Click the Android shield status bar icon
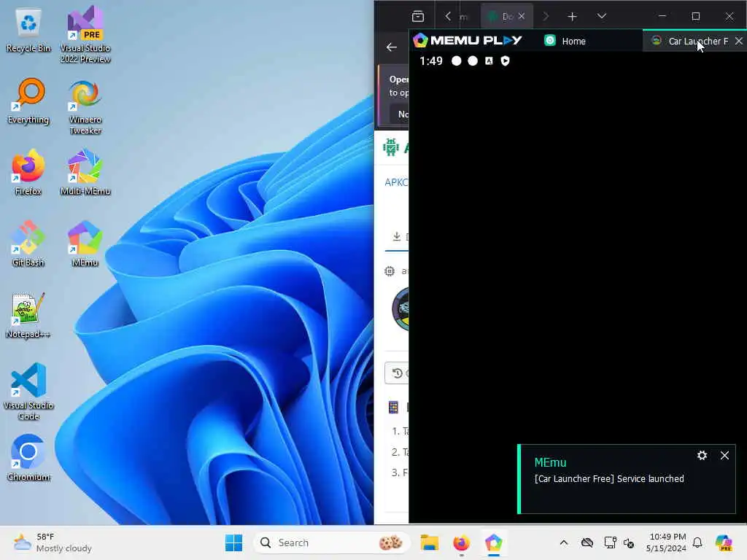Screen dimensions: 747x560 [505, 61]
